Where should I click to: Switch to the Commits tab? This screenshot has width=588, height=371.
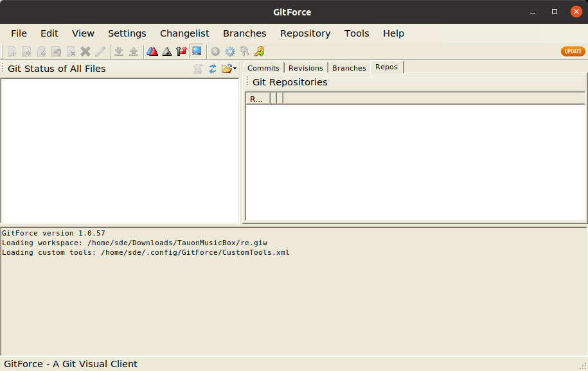coord(263,67)
